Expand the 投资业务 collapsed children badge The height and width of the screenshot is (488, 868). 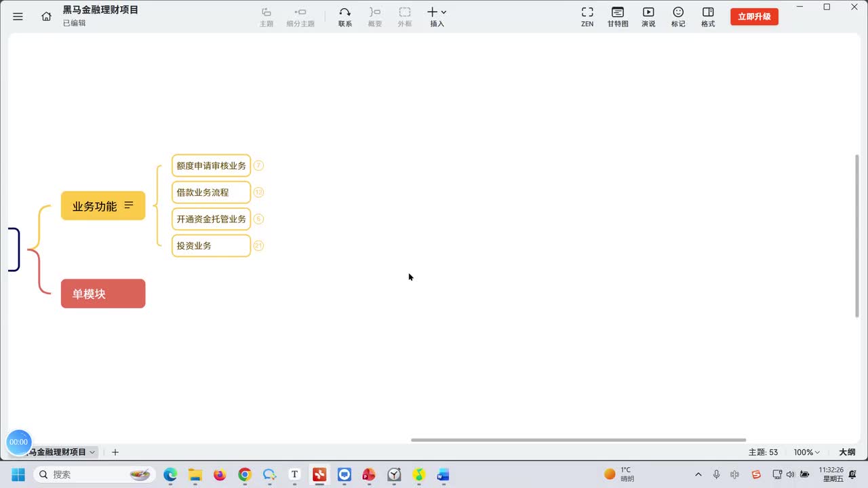258,245
